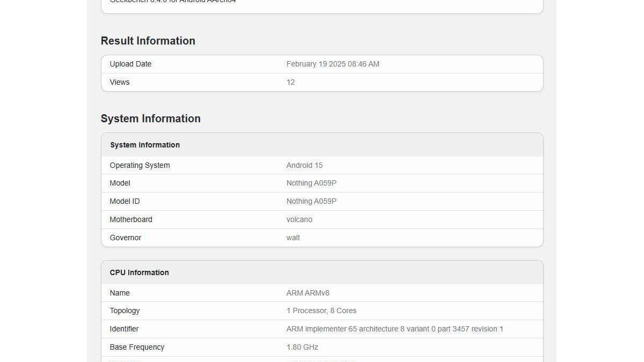This screenshot has width=644, height=362.
Task: Click the 1.80 GHz base frequency value
Action: click(302, 347)
